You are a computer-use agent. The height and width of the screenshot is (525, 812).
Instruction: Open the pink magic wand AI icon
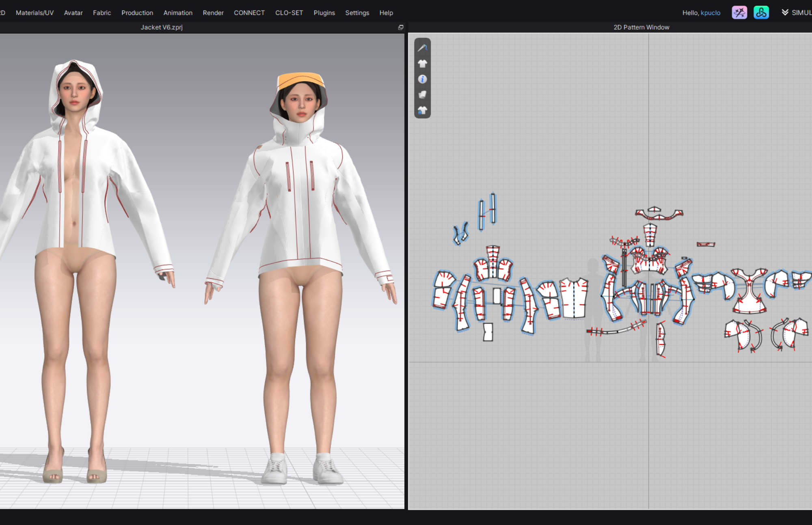pos(739,13)
